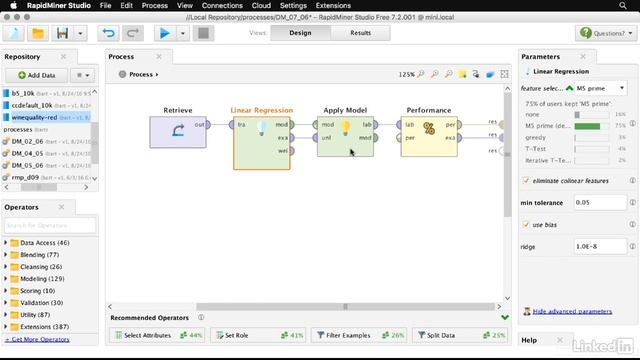The width and height of the screenshot is (640, 360).
Task: Open a process with the folder icon
Action: point(38,33)
